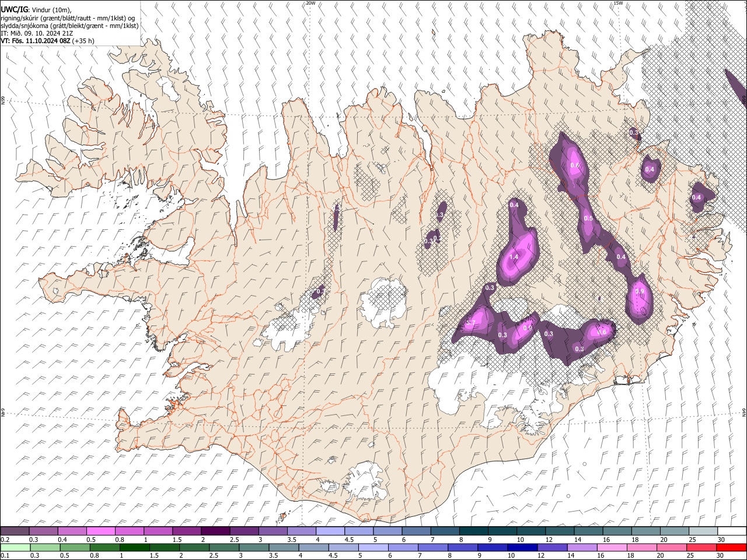Screen dimensions: 747x560
Task: Click the '0.2' tick label in the snow legend
Action: pos(5,539)
